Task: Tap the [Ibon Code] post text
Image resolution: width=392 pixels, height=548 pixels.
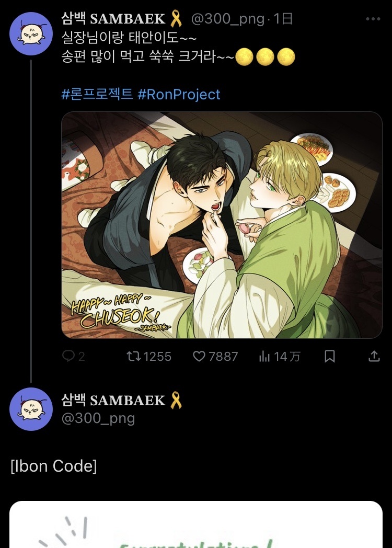Action: [x=53, y=466]
